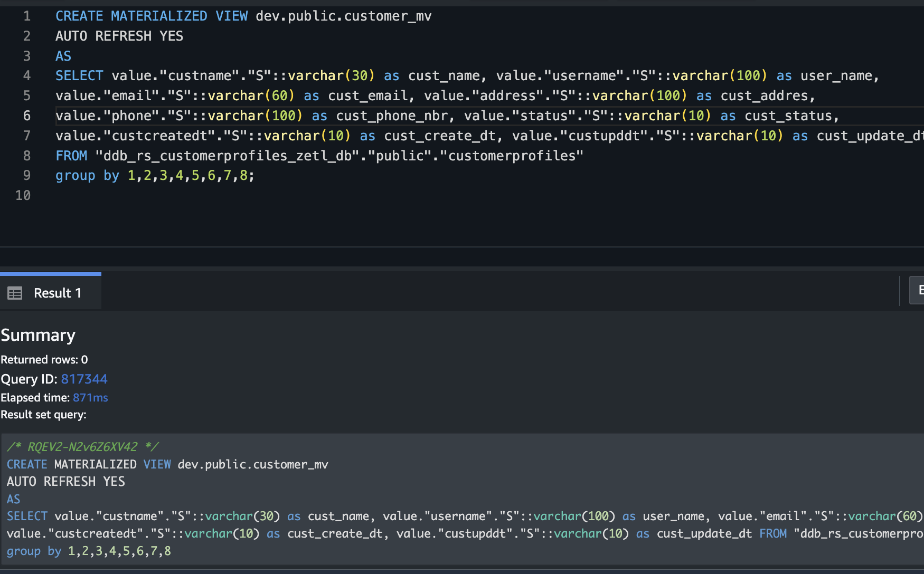The width and height of the screenshot is (924, 574).
Task: Switch to the Result 1 tab
Action: click(x=57, y=293)
